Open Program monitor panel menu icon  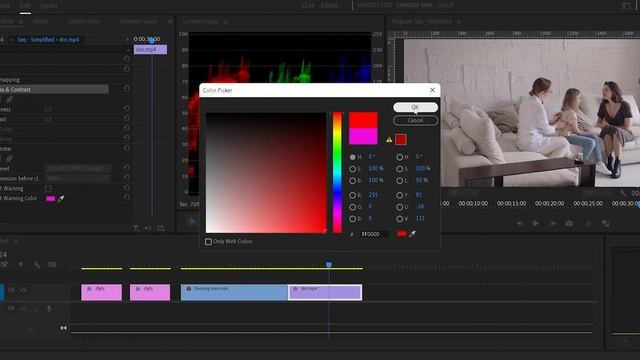459,21
